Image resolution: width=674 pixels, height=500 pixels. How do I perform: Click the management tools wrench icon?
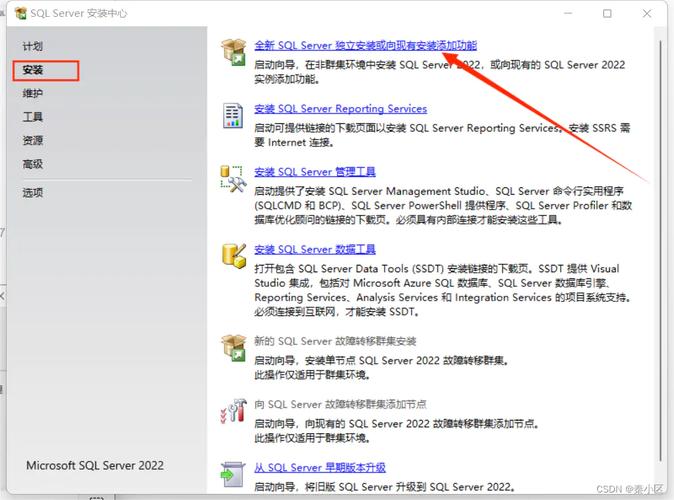[x=233, y=179]
